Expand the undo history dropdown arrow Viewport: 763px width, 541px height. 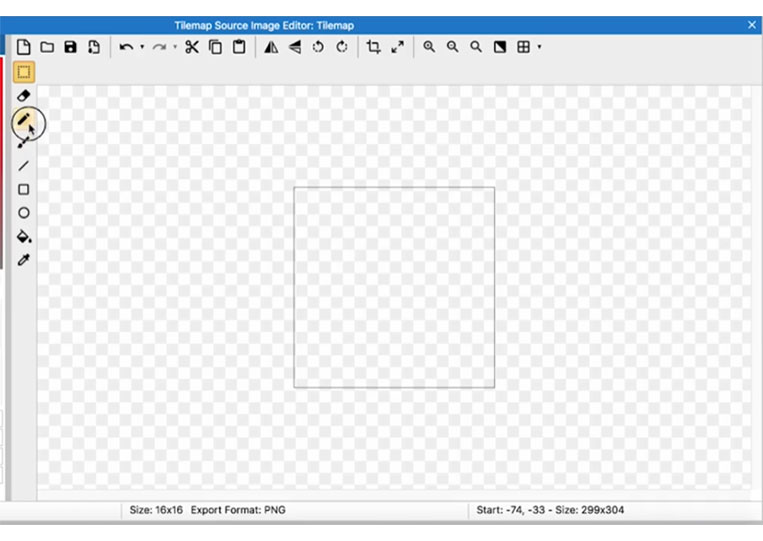tap(142, 47)
